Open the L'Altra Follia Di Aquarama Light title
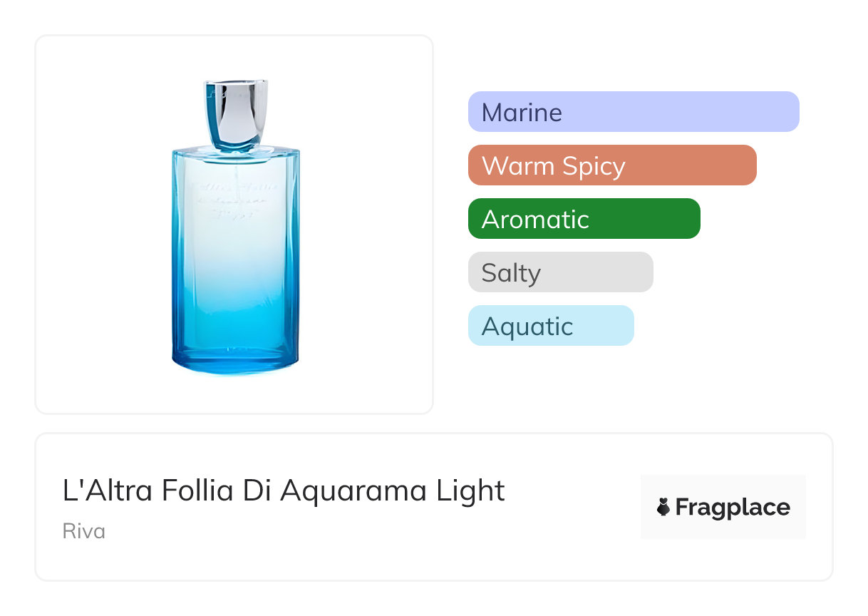Viewport: 868px width, 616px height. click(x=284, y=491)
